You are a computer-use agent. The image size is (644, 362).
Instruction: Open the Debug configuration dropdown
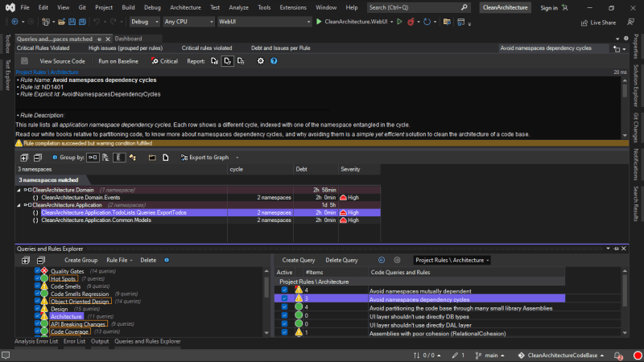(145, 22)
